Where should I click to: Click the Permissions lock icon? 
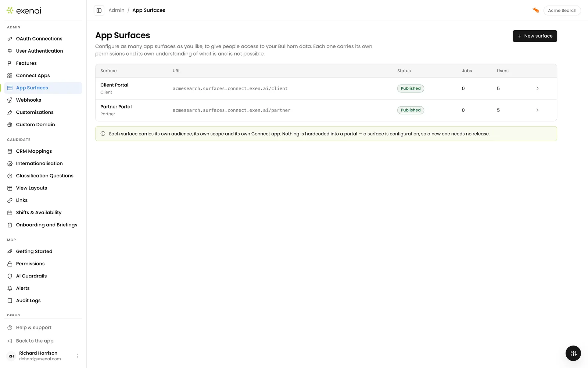tap(10, 264)
